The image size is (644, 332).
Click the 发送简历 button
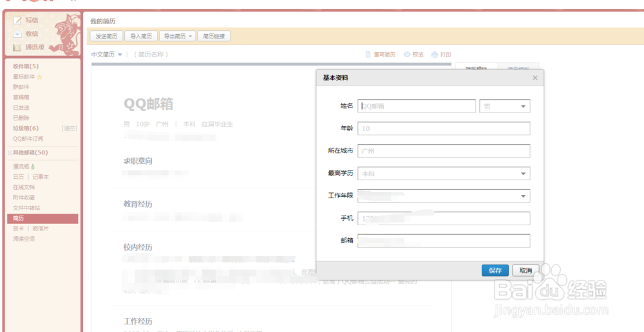pyautogui.click(x=106, y=36)
